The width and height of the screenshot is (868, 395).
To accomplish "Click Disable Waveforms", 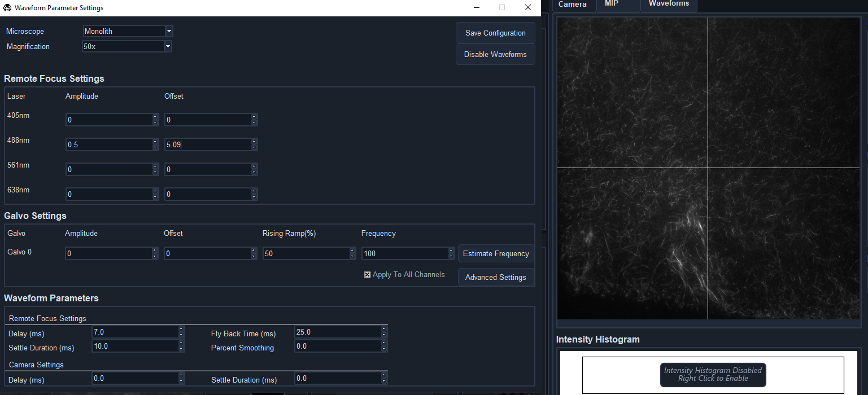I will point(495,54).
